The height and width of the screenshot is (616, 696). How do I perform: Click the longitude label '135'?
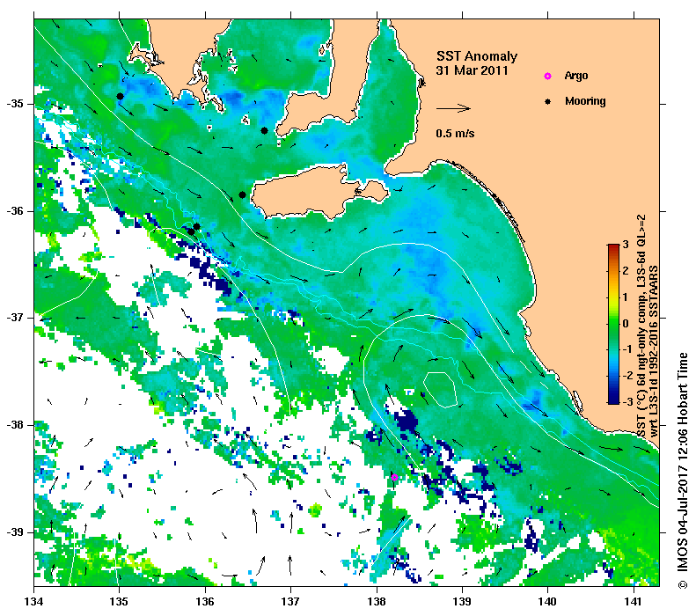120,602
